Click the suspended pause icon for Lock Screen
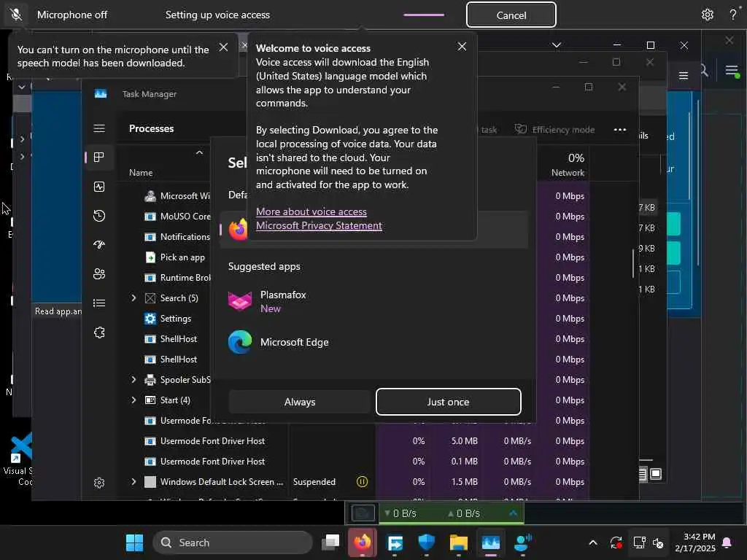Image resolution: width=747 pixels, height=560 pixels. tap(362, 482)
